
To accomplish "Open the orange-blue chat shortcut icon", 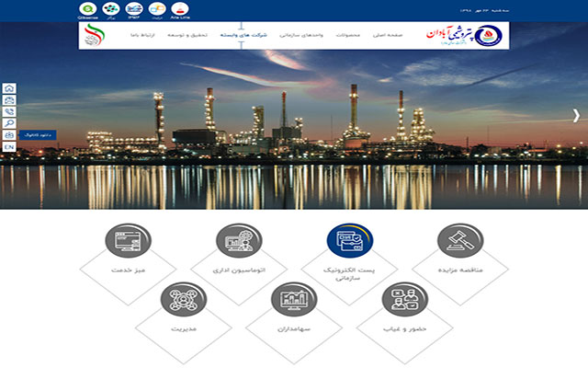I will tap(157, 8).
